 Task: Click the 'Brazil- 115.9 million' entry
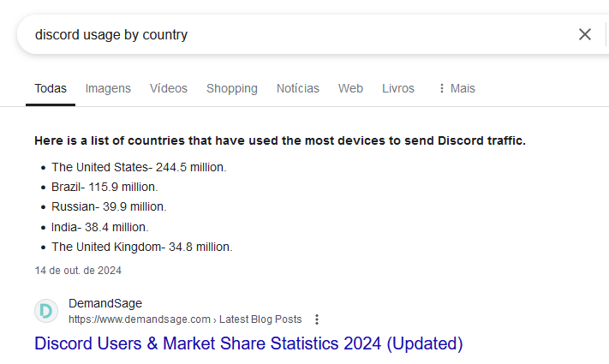pyautogui.click(x=104, y=187)
